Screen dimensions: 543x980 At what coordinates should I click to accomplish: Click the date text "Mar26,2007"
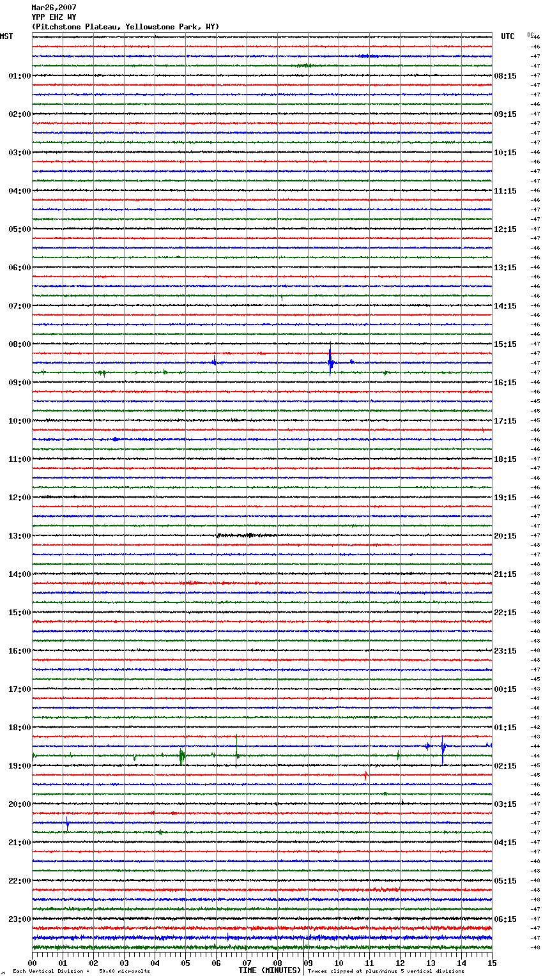(54, 8)
